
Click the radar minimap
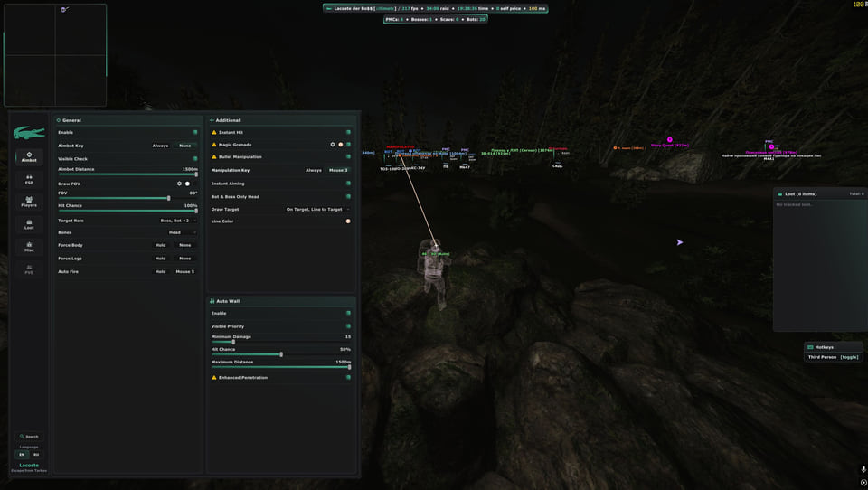55,55
